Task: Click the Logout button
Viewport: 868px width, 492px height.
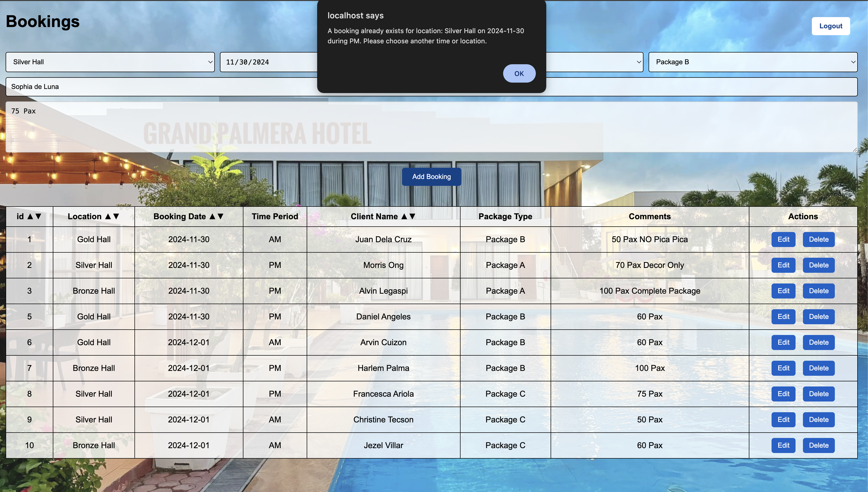Action: coord(830,26)
